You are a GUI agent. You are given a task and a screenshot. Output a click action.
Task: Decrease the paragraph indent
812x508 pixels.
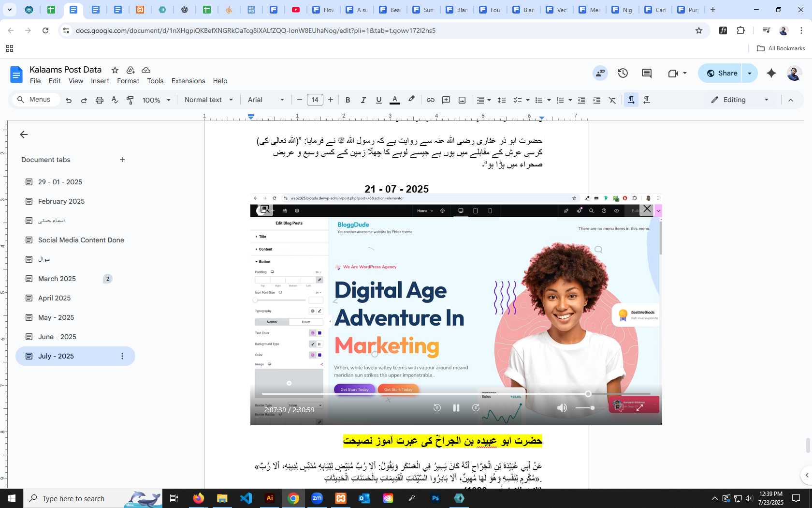tap(581, 100)
